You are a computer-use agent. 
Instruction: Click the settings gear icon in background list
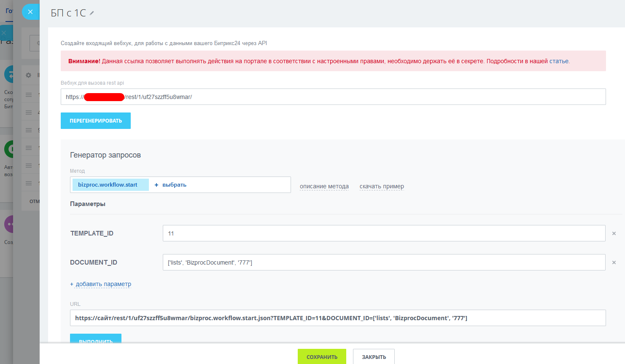pos(29,75)
